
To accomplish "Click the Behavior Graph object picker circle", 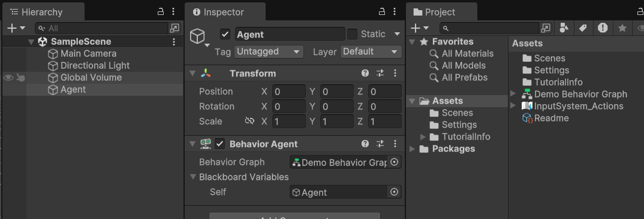I will point(395,162).
